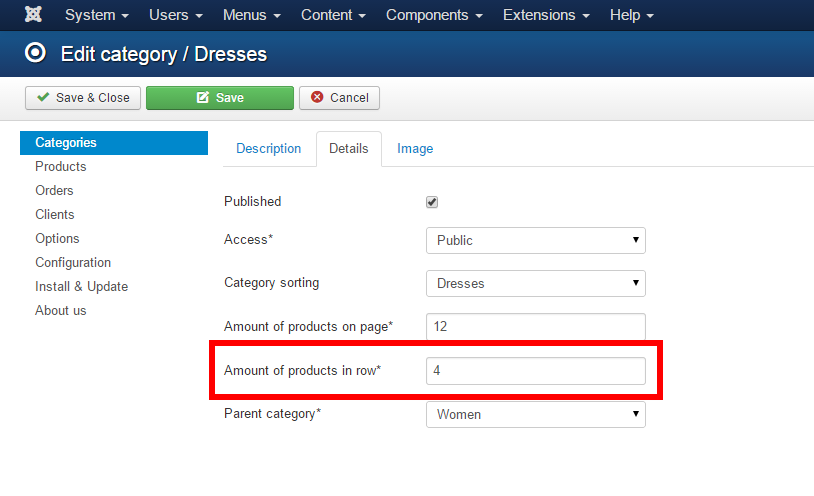Switch to the Image tab
The height and width of the screenshot is (496, 814).
[415, 149]
